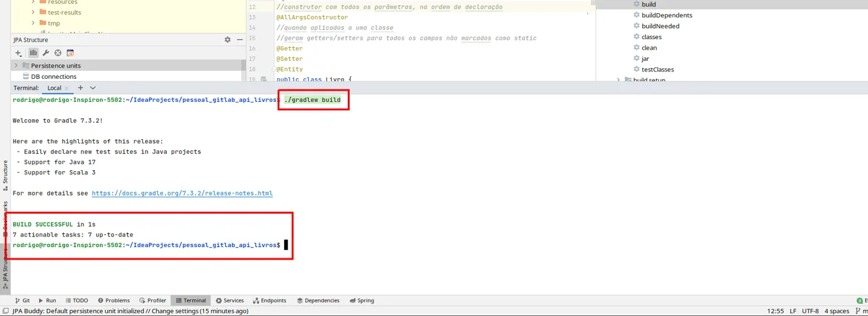Toggle the group-by columns icon in JPA Structure

pyautogui.click(x=33, y=53)
